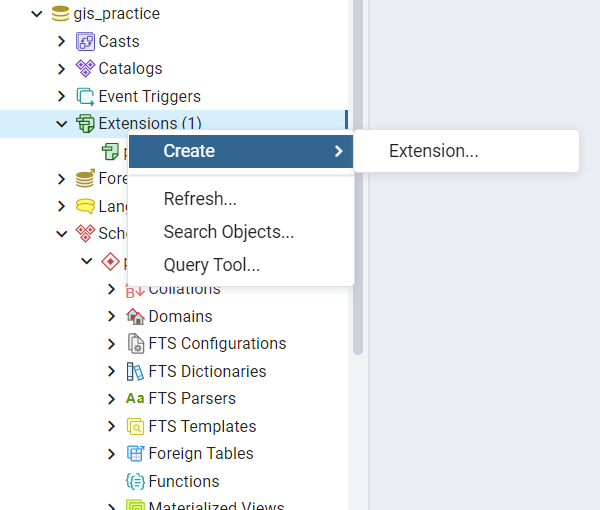The image size is (600, 510).
Task: Open Query Tool... from context menu
Action: tap(212, 265)
